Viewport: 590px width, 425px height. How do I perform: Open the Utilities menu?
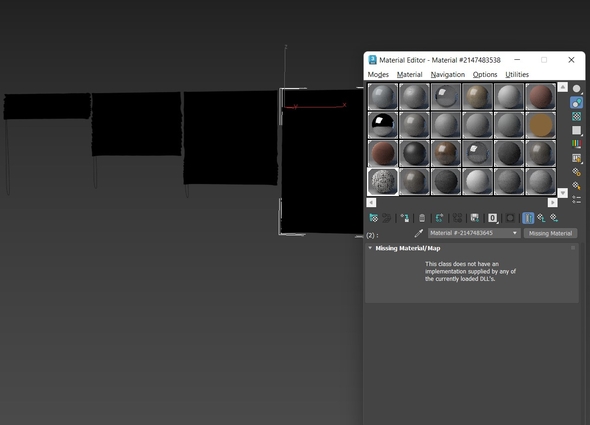[x=517, y=75]
